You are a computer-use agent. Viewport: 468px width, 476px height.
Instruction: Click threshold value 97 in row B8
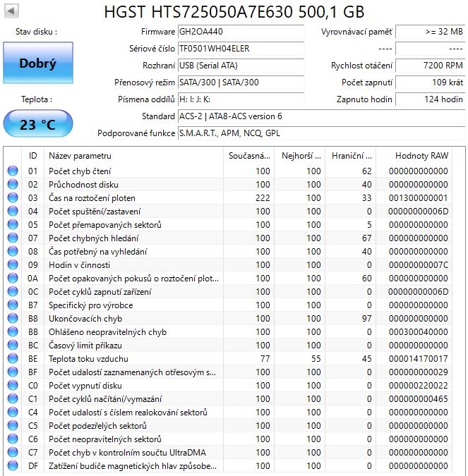point(366,319)
